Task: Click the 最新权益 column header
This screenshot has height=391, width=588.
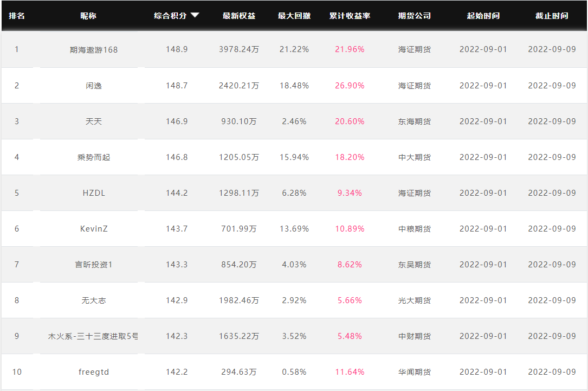Action: tap(239, 16)
